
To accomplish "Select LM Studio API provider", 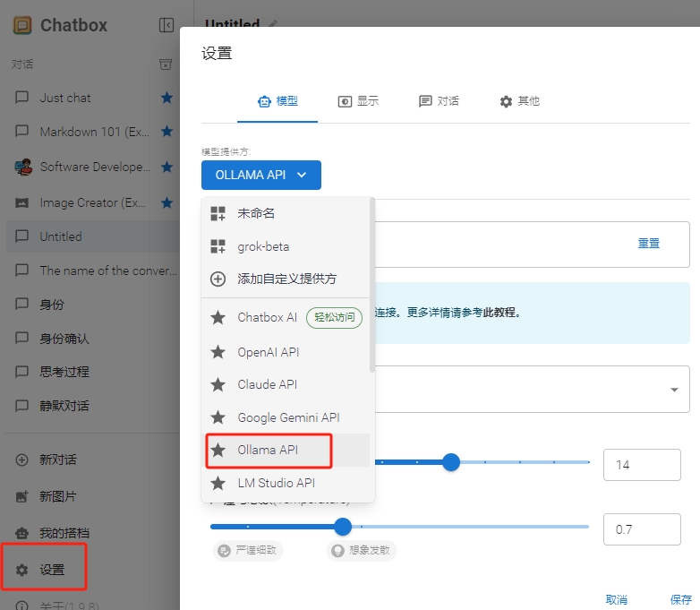I will tap(286, 483).
